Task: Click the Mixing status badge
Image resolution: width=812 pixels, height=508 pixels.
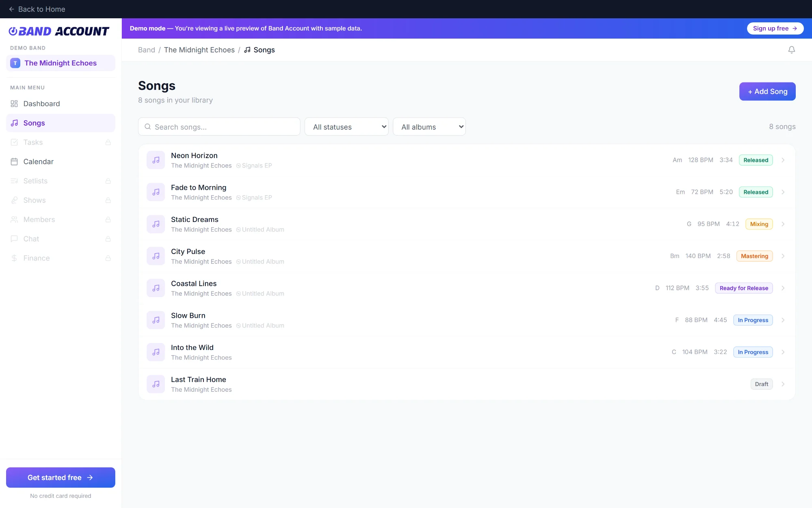Action: [x=759, y=224]
